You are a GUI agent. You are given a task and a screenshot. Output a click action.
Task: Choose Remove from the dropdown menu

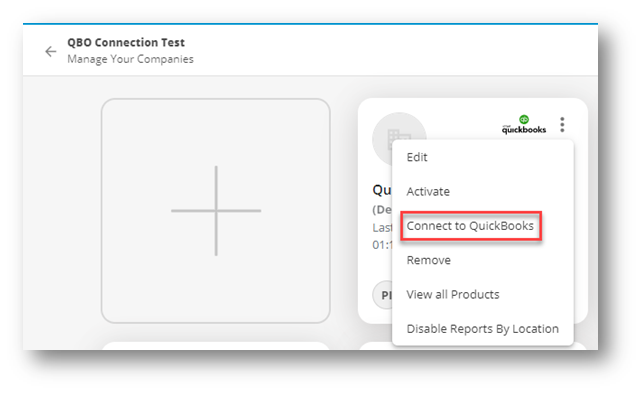coord(428,260)
